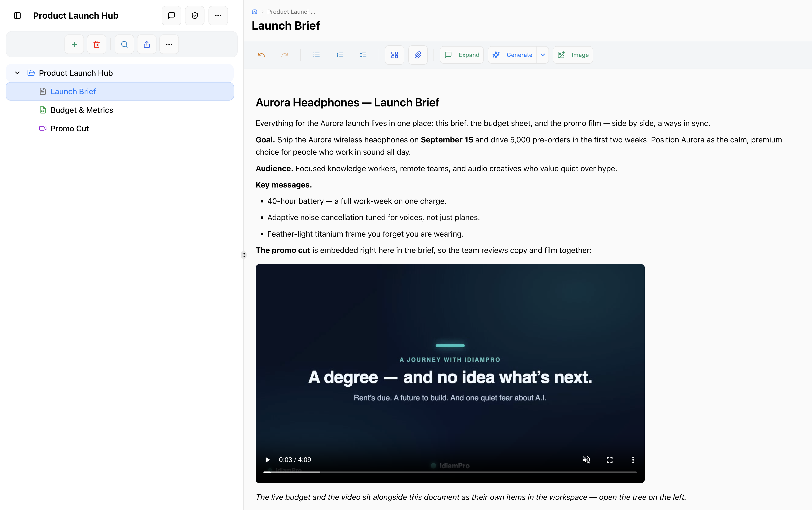Viewport: 812px width, 510px height.
Task: Open Budget & Metrics in the tree
Action: (x=120, y=110)
